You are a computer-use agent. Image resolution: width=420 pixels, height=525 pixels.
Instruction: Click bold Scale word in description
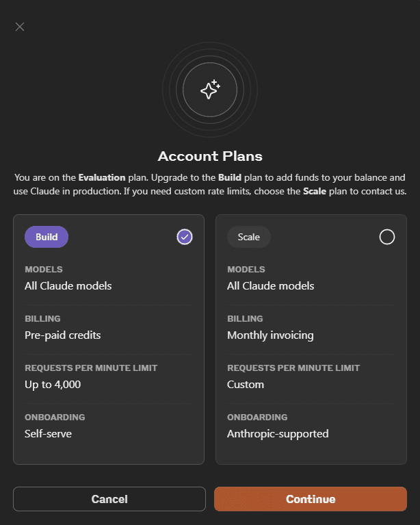[x=315, y=191]
